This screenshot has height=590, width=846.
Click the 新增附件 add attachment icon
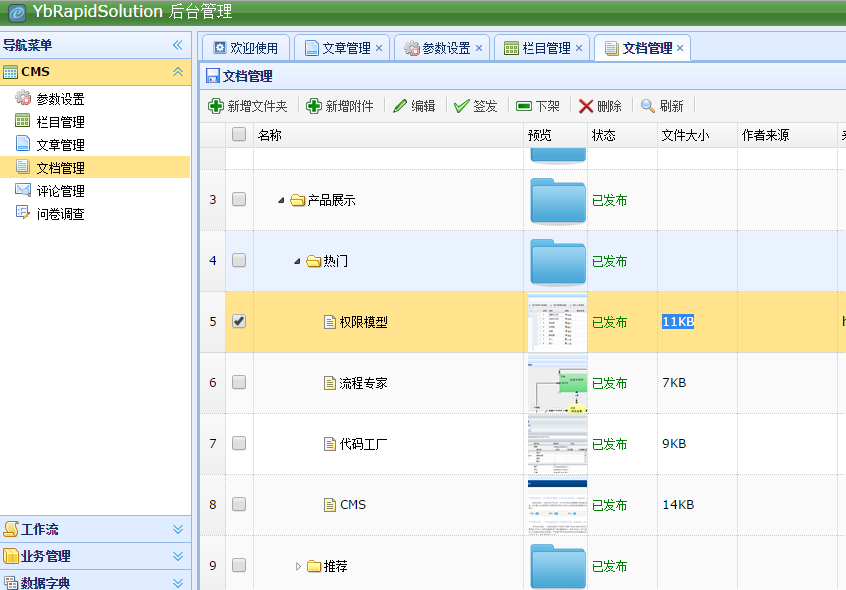tap(314, 106)
